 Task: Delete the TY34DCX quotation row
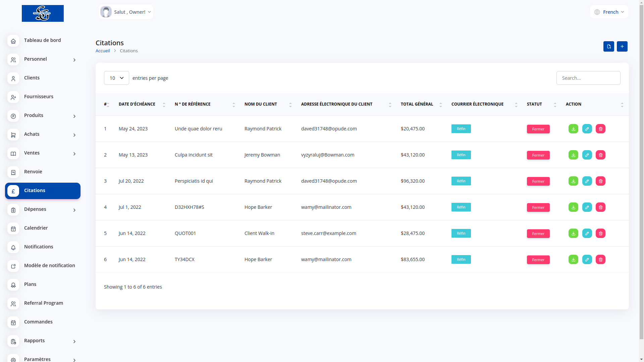[x=600, y=259]
